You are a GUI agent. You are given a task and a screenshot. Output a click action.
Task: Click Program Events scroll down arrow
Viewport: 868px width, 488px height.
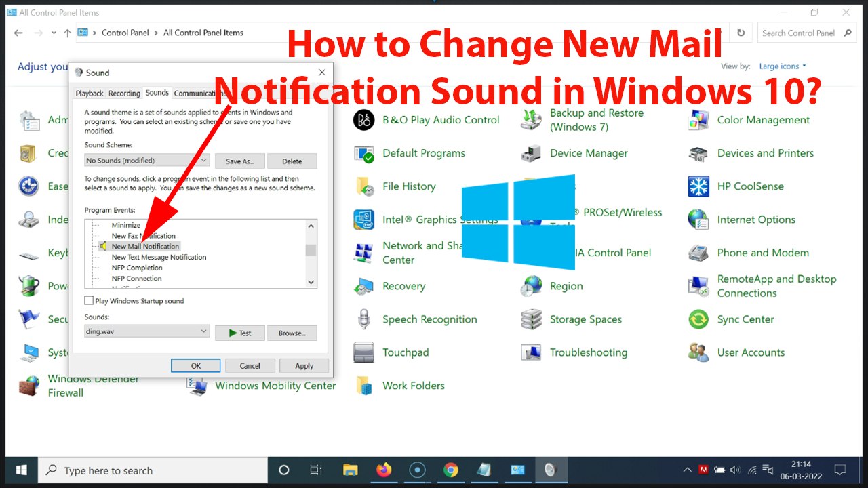[311, 282]
